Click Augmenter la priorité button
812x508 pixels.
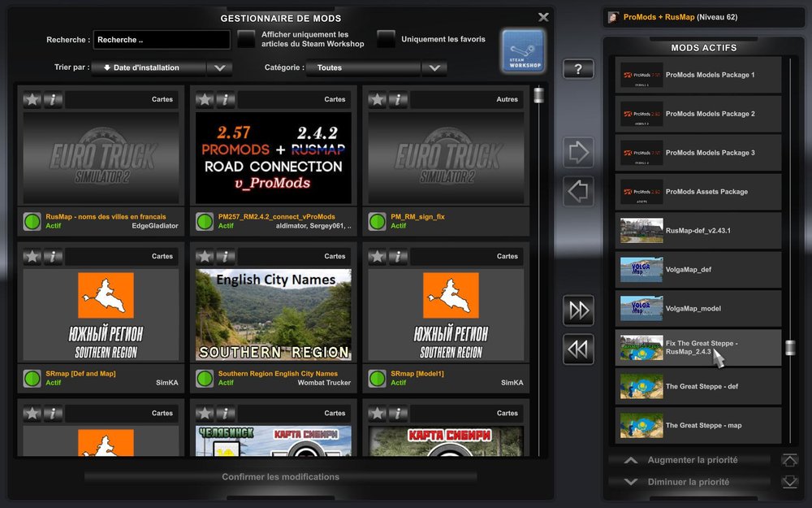tap(689, 460)
